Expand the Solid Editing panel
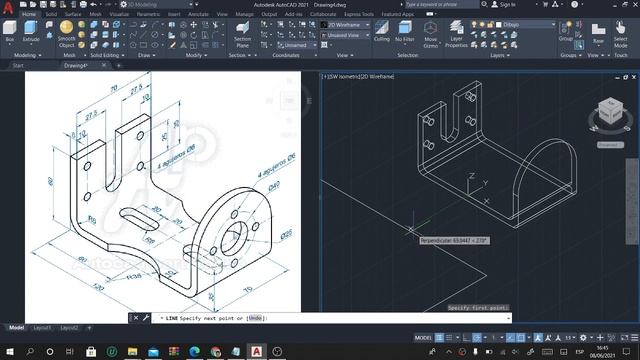The height and width of the screenshot is (360, 640). (107, 55)
